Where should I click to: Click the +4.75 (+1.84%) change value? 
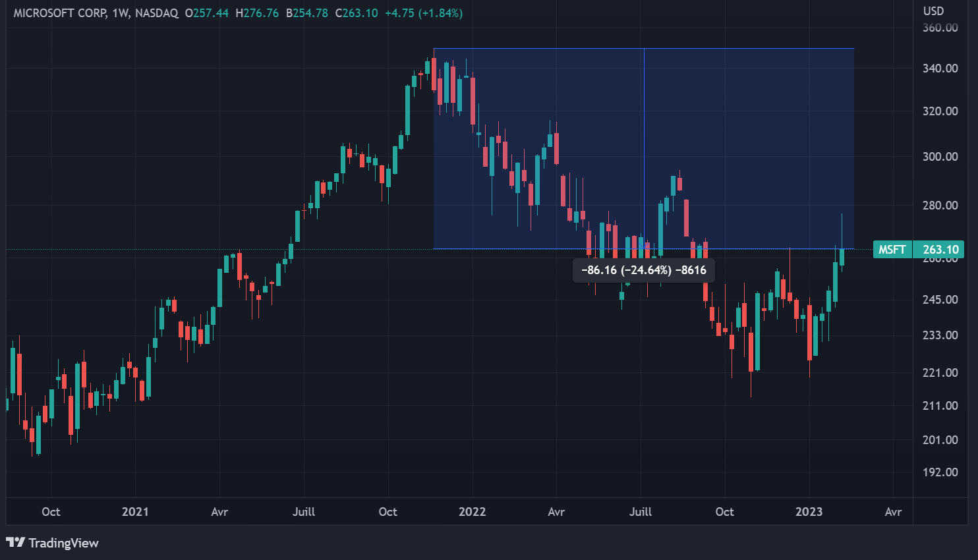(424, 13)
